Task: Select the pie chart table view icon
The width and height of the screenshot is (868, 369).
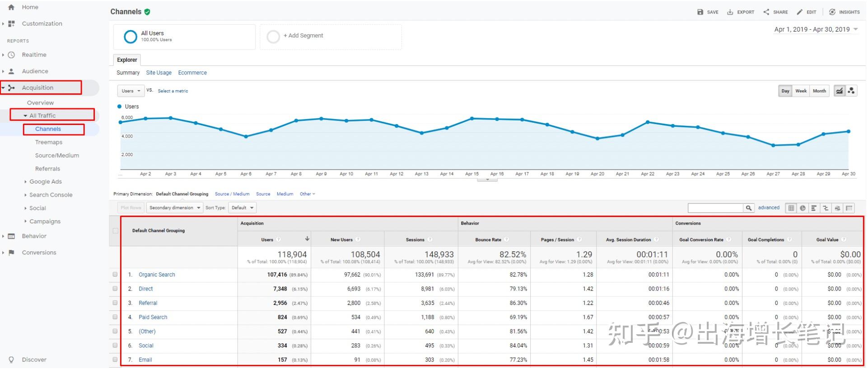Action: click(x=803, y=208)
